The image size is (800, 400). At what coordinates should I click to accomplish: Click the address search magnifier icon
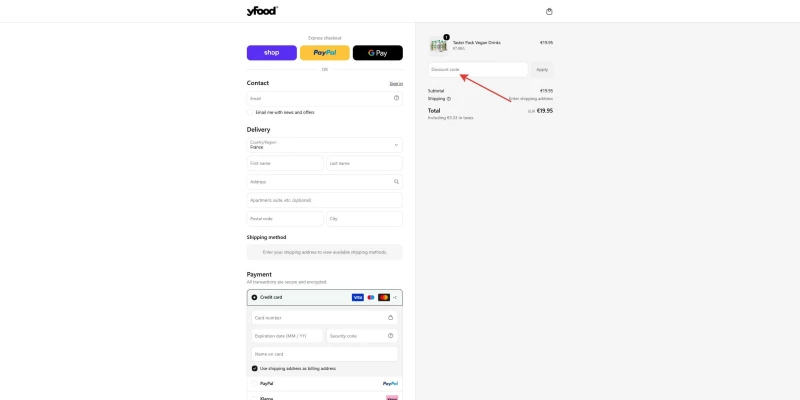(396, 182)
